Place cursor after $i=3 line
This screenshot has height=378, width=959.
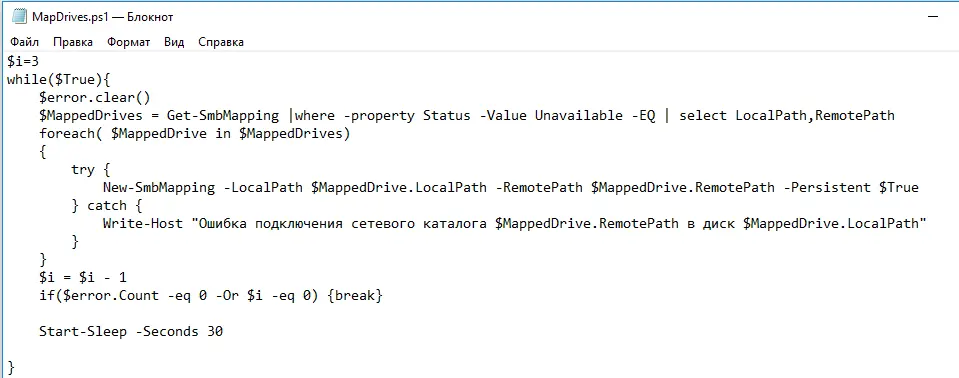pos(40,61)
